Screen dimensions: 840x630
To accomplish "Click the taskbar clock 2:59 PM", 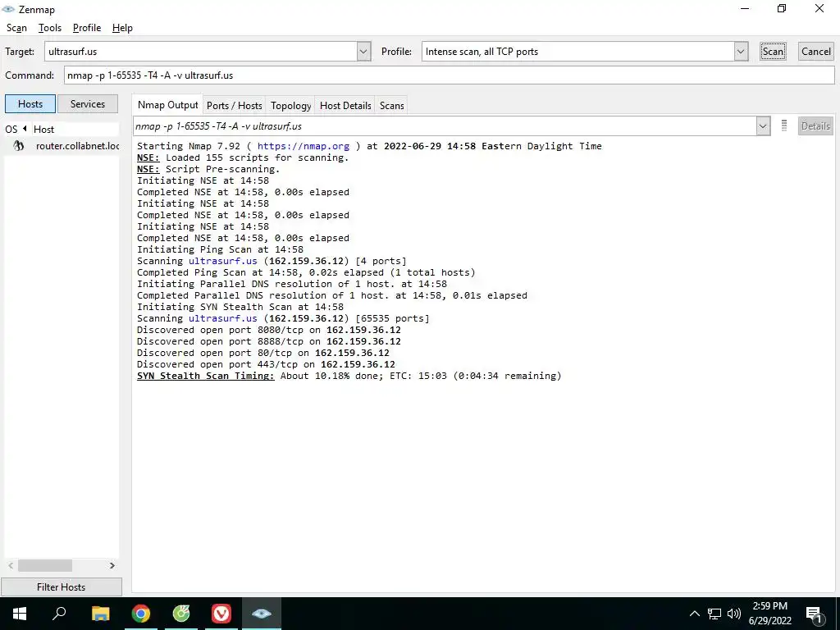I will 769,606.
